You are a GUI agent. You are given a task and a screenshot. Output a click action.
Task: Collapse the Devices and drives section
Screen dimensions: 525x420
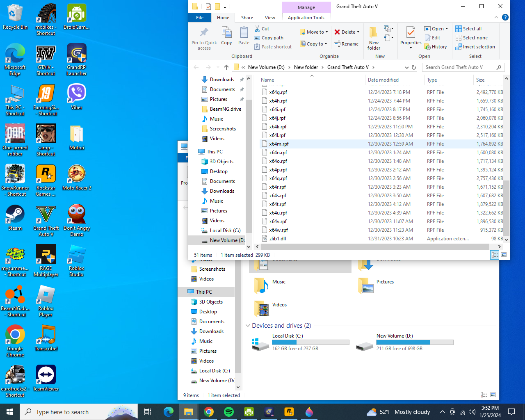click(248, 326)
